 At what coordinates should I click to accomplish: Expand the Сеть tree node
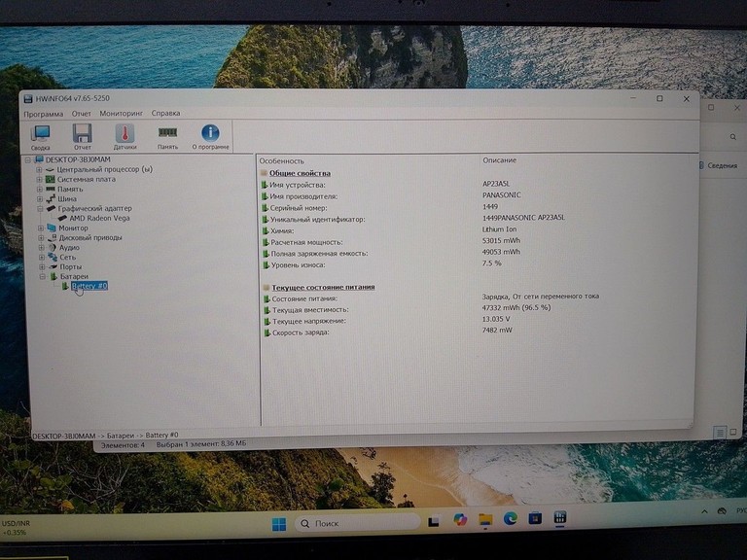click(42, 257)
